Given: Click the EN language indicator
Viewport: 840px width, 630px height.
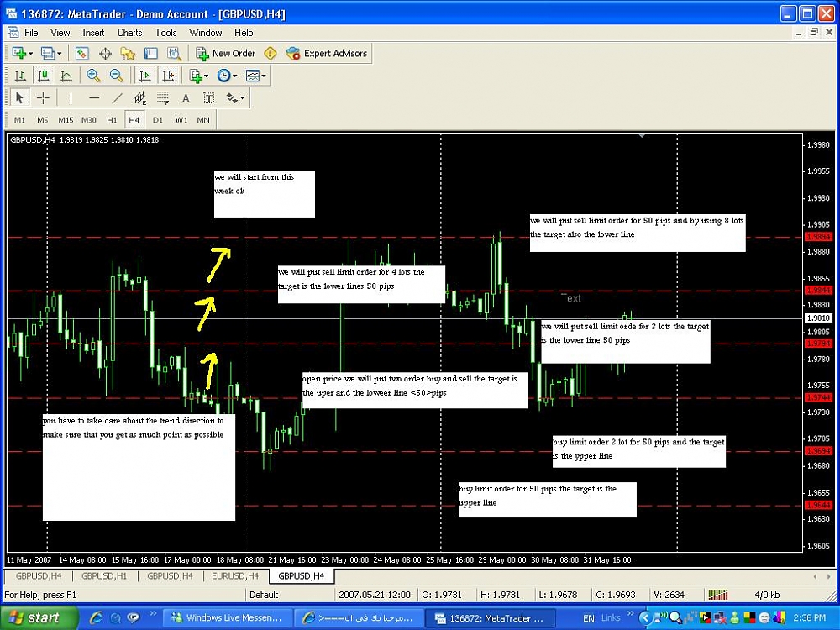Looking at the screenshot, I should [x=588, y=618].
